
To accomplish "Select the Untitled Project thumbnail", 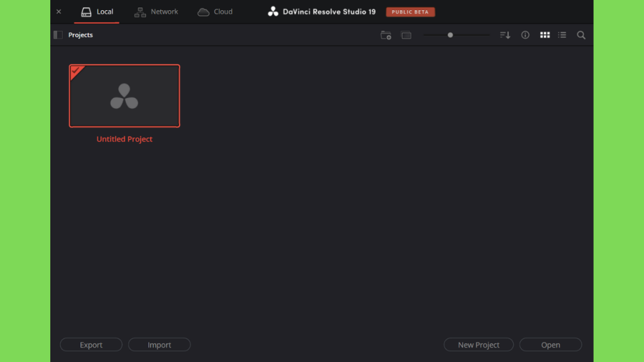I will click(125, 96).
